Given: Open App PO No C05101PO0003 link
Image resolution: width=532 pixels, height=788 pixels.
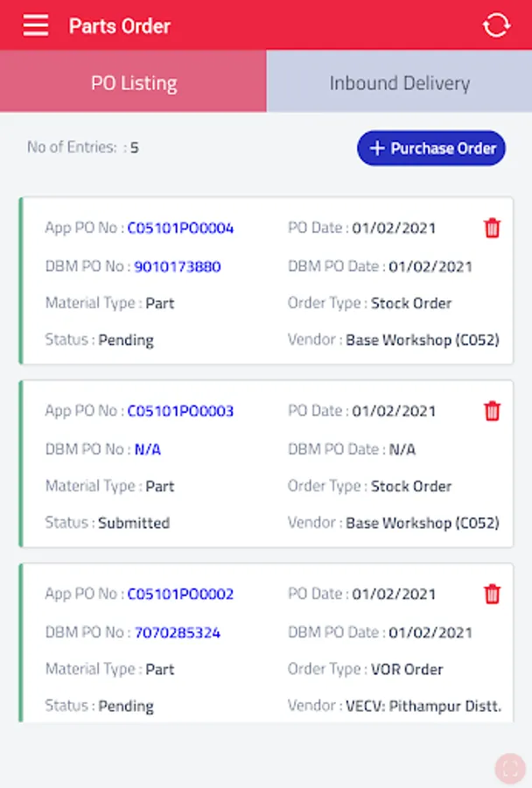Looking at the screenshot, I should [x=181, y=411].
